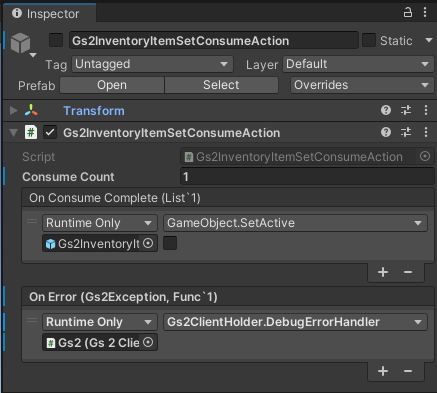Click the Prefab Open button

[112, 85]
